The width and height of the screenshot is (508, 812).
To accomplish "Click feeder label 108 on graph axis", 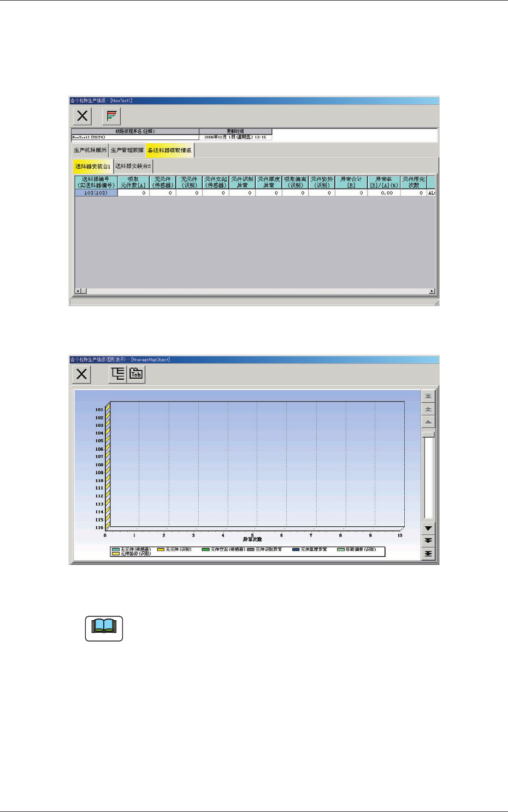I will 99,464.
